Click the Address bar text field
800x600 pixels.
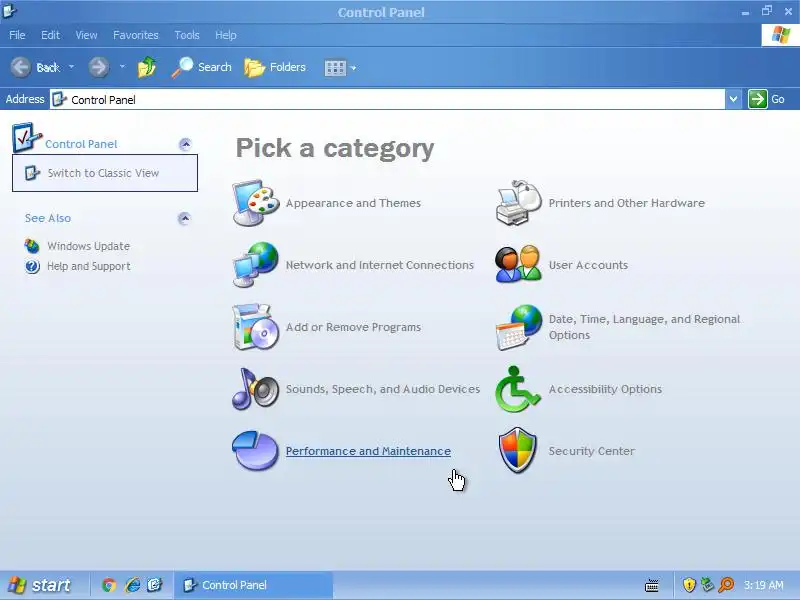[x=387, y=99]
